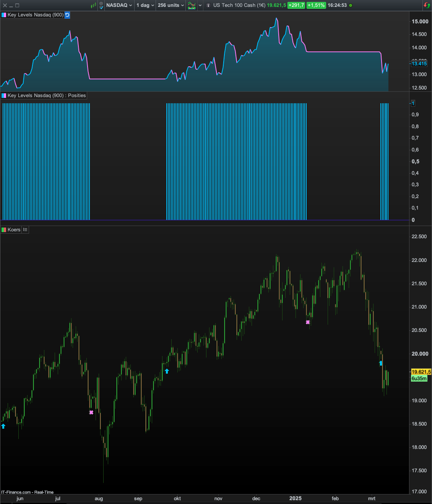Click the green connection status dot

pyautogui.click(x=351, y=5)
